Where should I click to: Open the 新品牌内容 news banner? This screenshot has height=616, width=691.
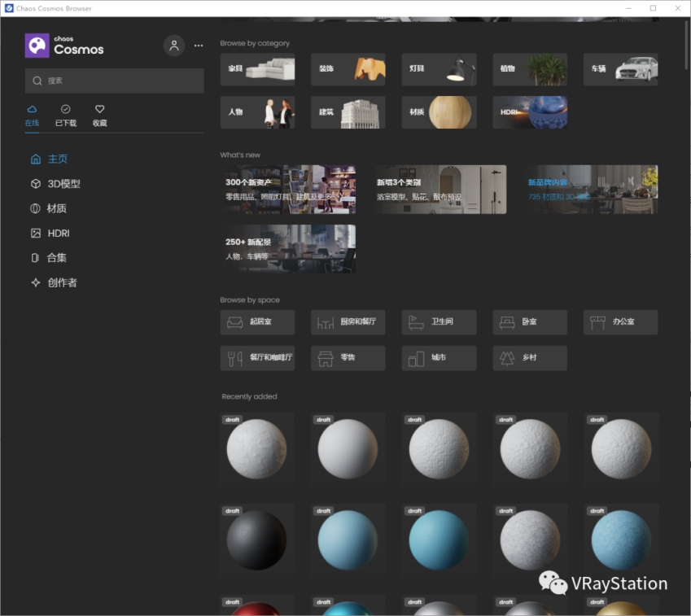591,190
